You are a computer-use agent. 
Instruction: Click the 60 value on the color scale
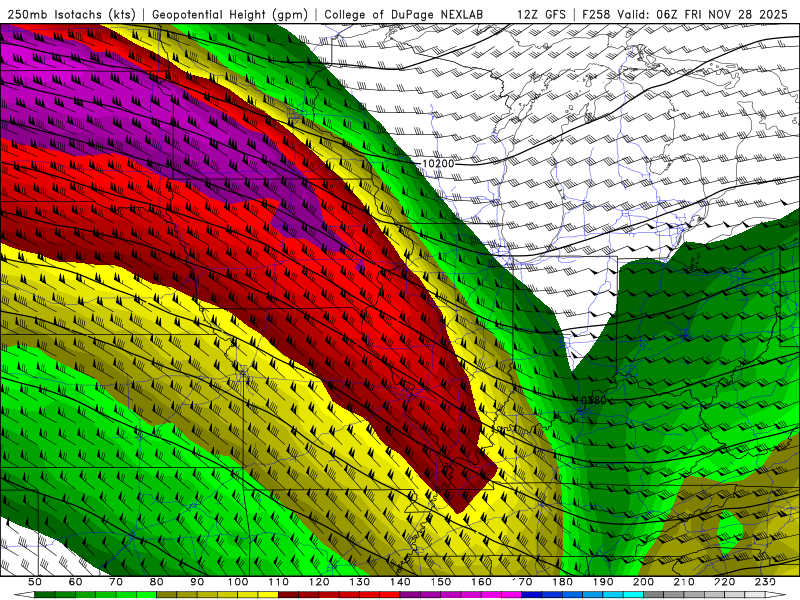click(x=75, y=582)
